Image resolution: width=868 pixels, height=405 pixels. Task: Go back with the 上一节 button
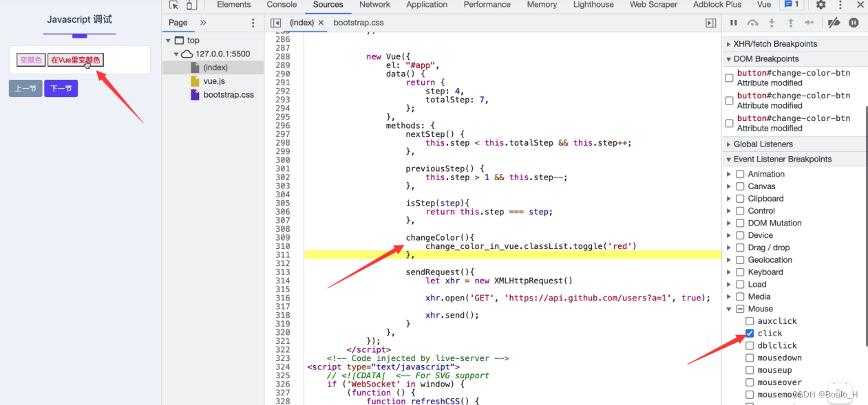click(x=25, y=89)
